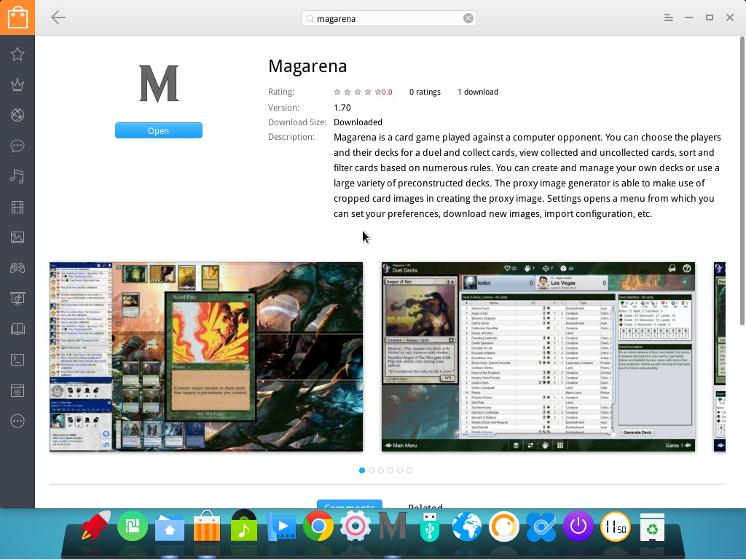
Task: Open the Trash in the dock
Action: pos(652,527)
